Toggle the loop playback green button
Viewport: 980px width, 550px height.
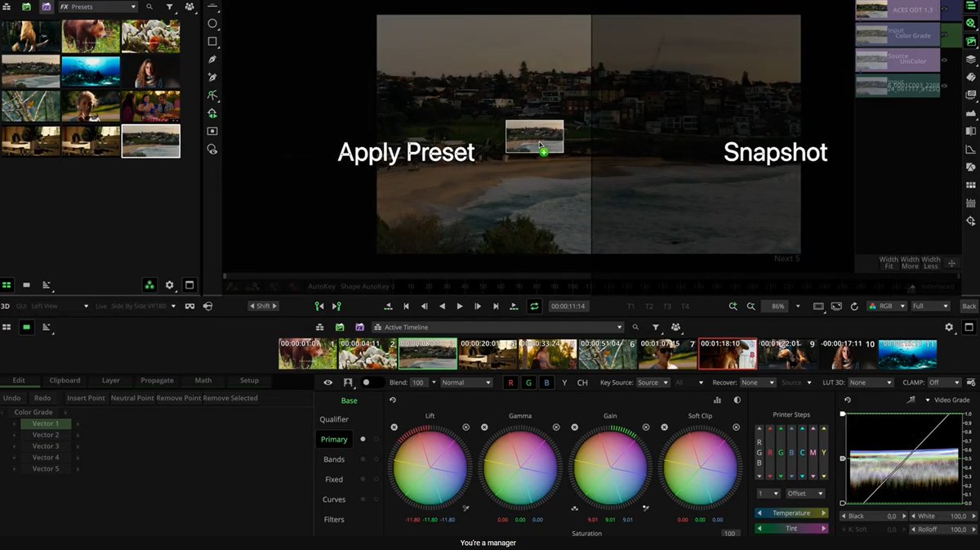534,306
